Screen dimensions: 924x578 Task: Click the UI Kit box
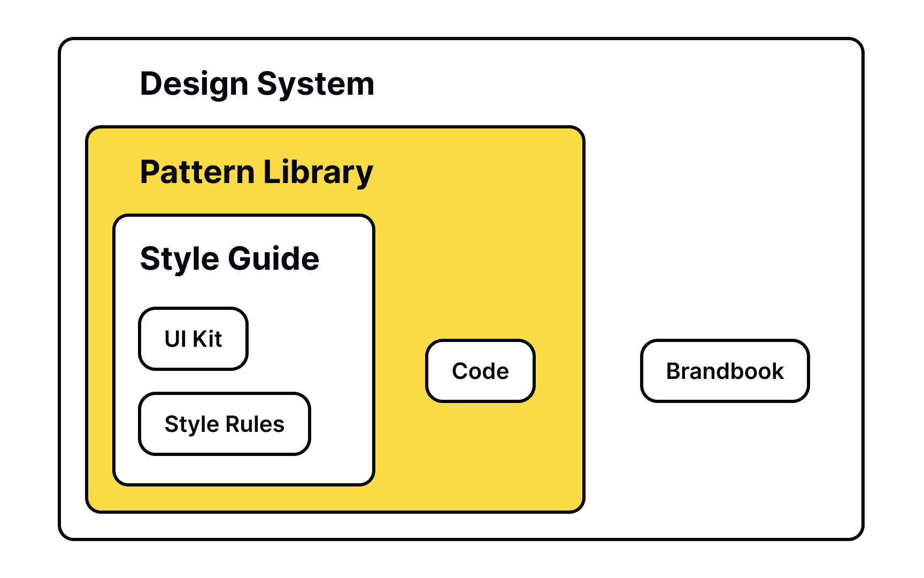coord(193,339)
